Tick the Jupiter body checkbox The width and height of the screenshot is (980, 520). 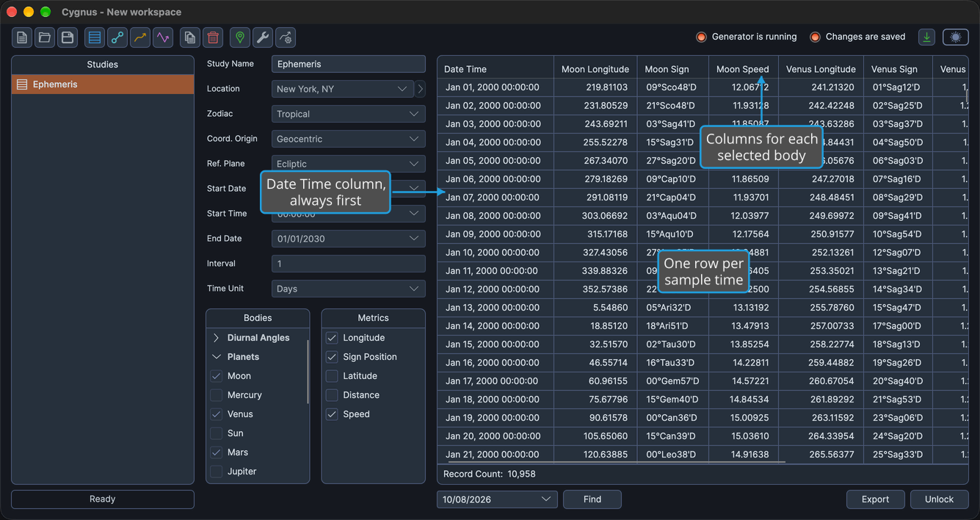(217, 472)
